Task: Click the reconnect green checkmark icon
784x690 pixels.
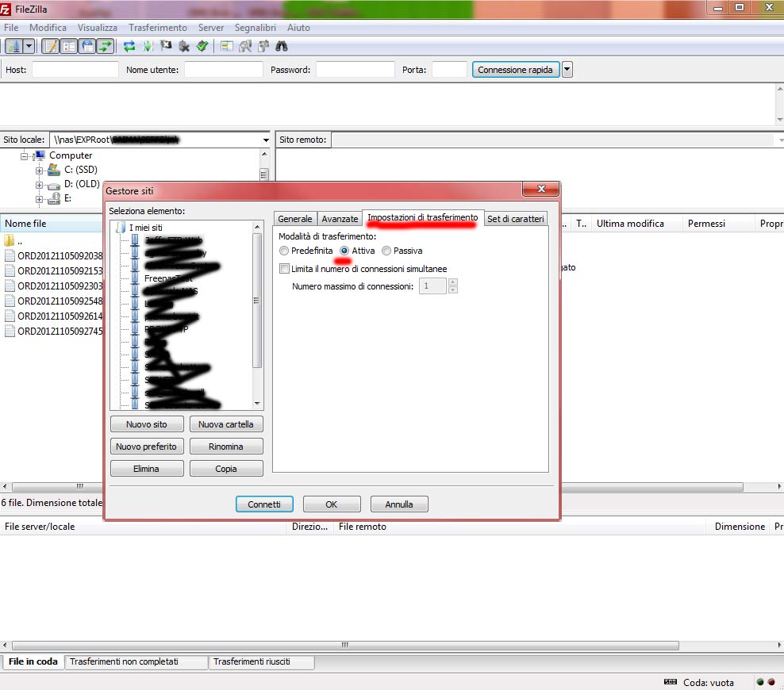Action: pyautogui.click(x=202, y=47)
